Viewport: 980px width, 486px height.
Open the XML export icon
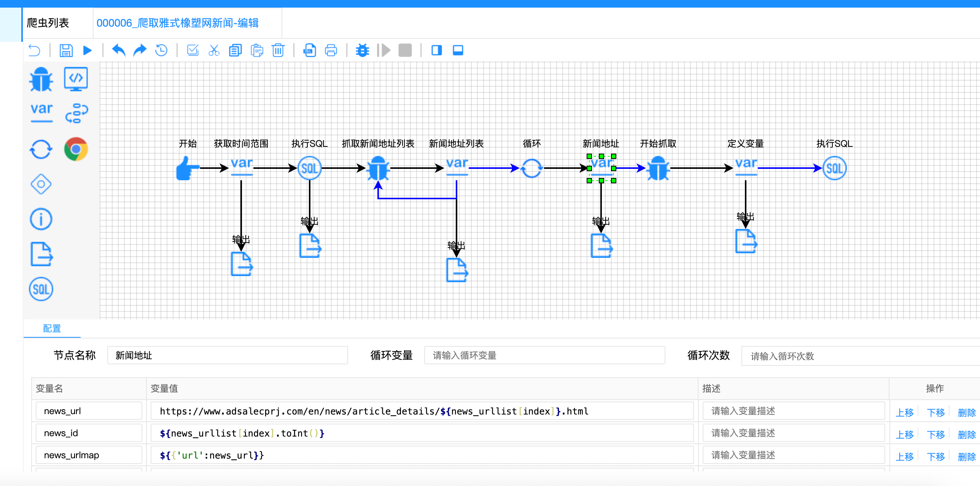pos(309,50)
